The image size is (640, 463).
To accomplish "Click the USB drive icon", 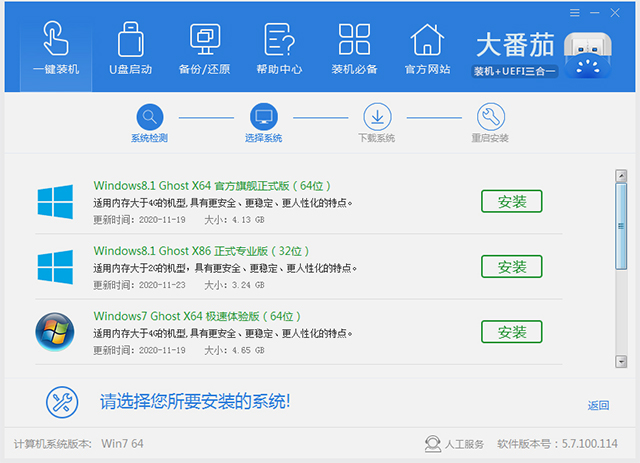I will click(x=131, y=39).
